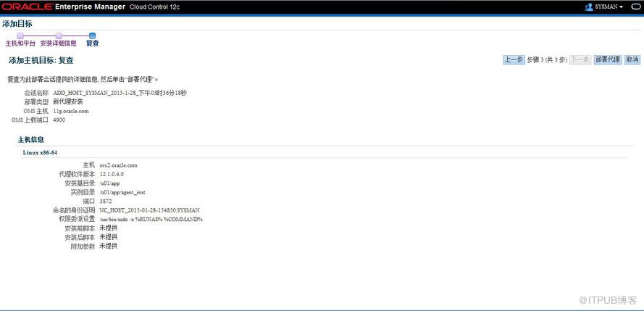
Task: Click the 添加主机目标: 复查 heading
Action: (41, 60)
